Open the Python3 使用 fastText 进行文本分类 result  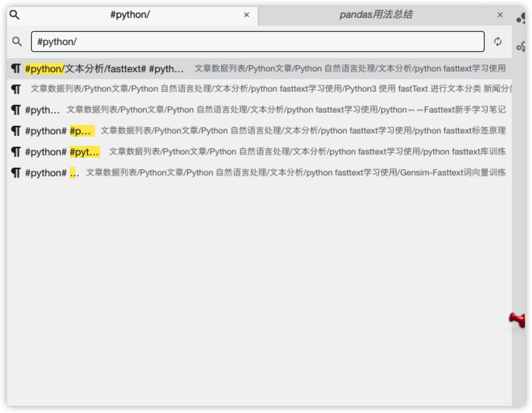(x=259, y=89)
